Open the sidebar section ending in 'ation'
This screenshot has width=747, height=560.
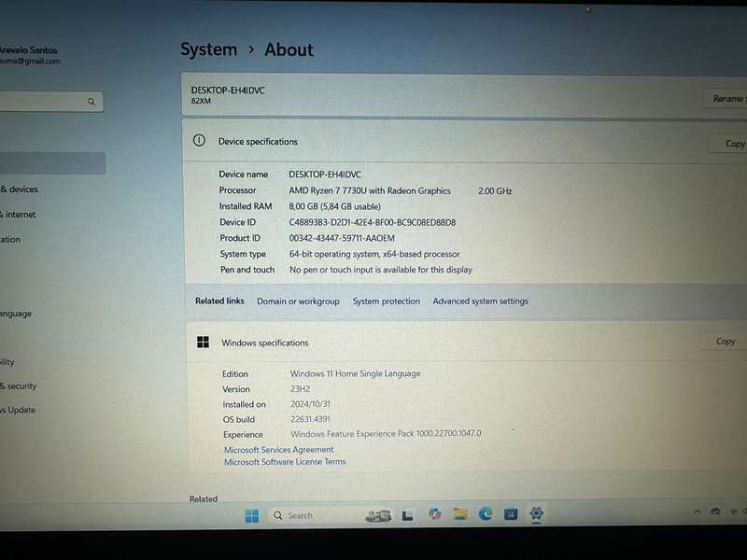click(10, 240)
